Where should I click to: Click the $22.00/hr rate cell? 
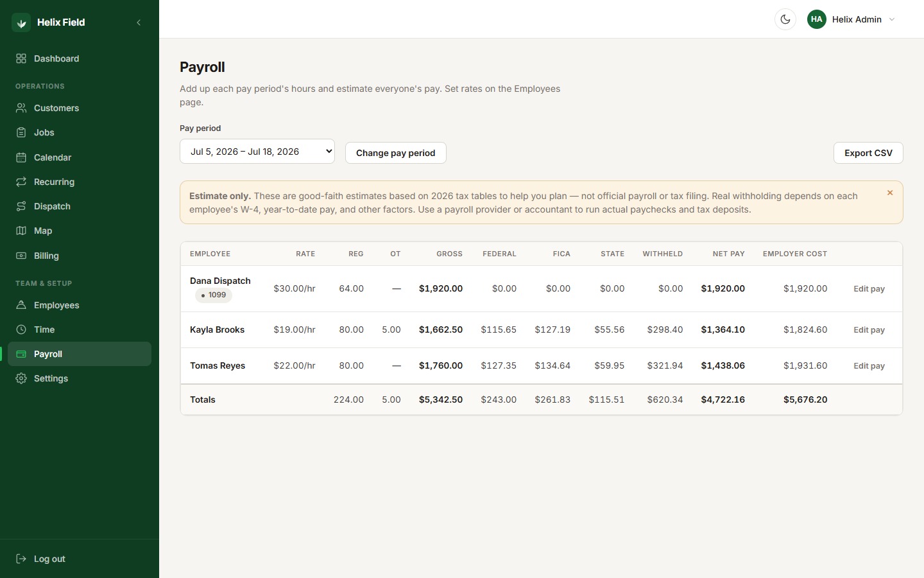(295, 365)
